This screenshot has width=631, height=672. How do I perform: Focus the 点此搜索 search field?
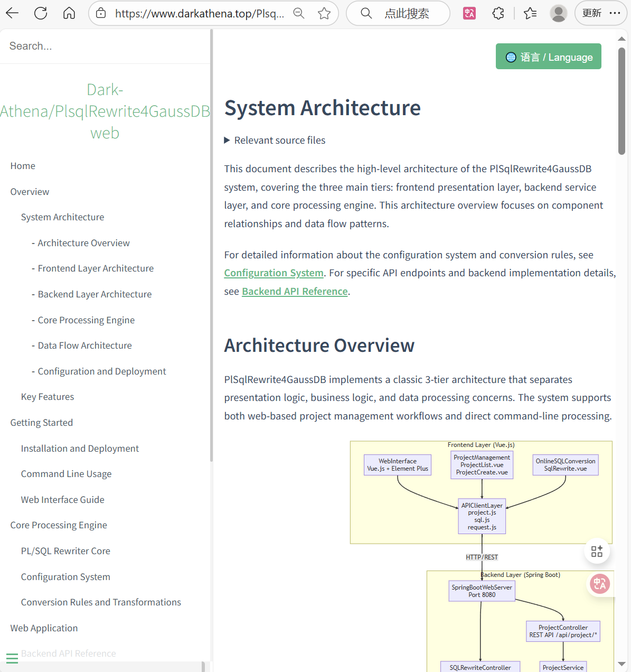(407, 13)
